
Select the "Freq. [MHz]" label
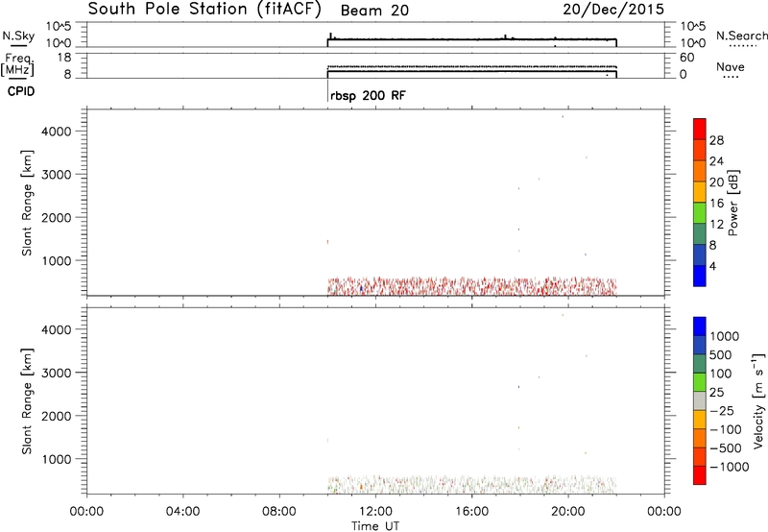tap(17, 65)
